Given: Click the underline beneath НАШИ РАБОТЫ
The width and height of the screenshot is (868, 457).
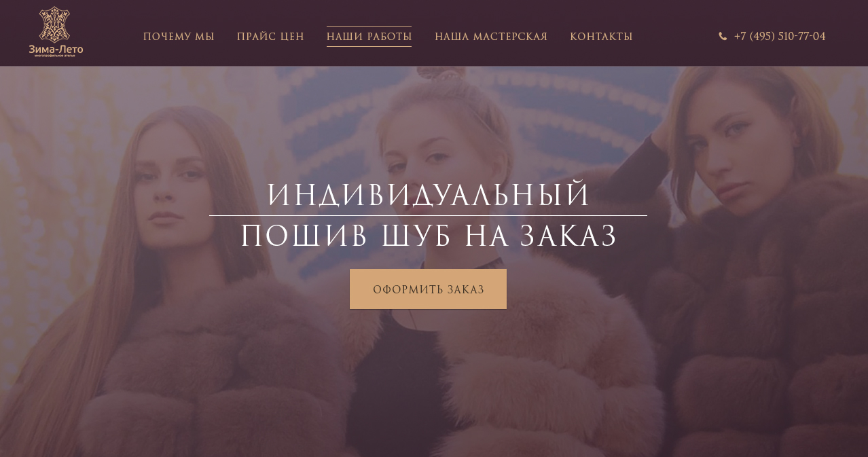Looking at the screenshot, I should 369,46.
